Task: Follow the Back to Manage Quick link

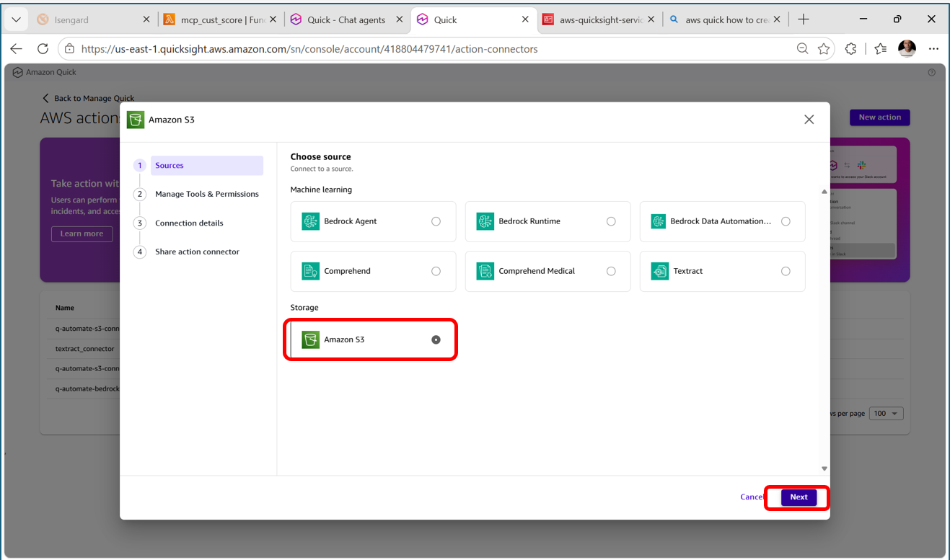Action: (88, 98)
